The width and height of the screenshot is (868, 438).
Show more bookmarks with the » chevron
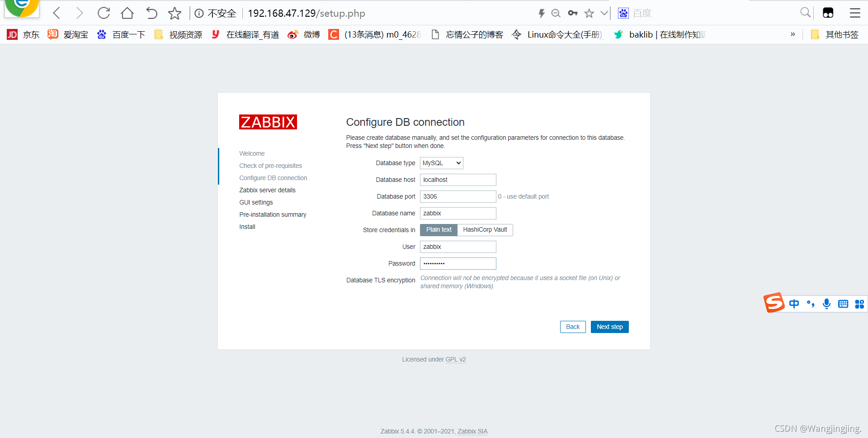[793, 34]
